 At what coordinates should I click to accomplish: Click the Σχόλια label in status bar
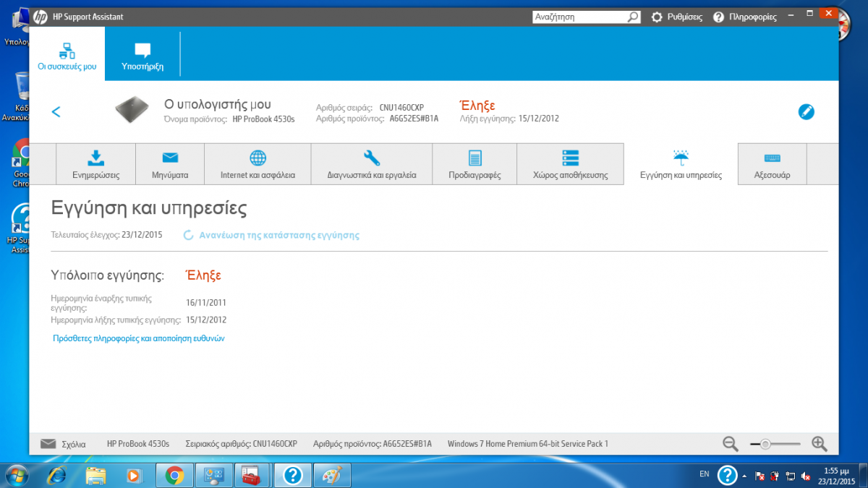pyautogui.click(x=74, y=444)
